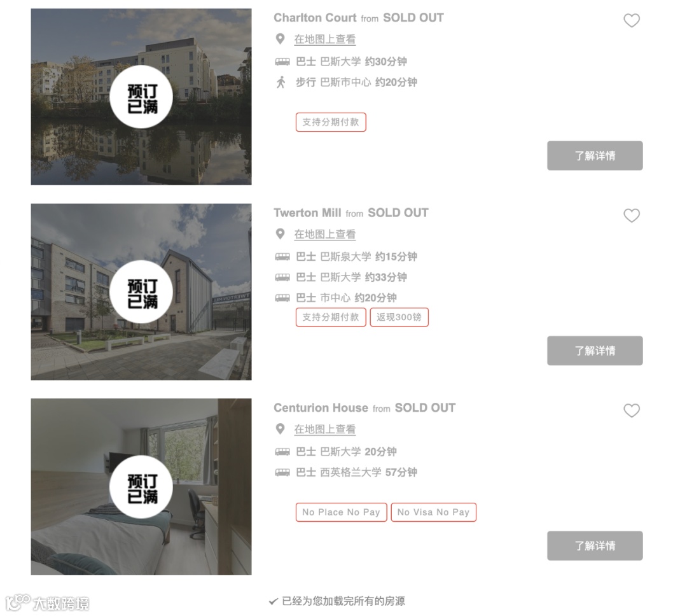687x616 pixels.
Task: Favorite Twerton Mill with heart icon
Action: (632, 216)
